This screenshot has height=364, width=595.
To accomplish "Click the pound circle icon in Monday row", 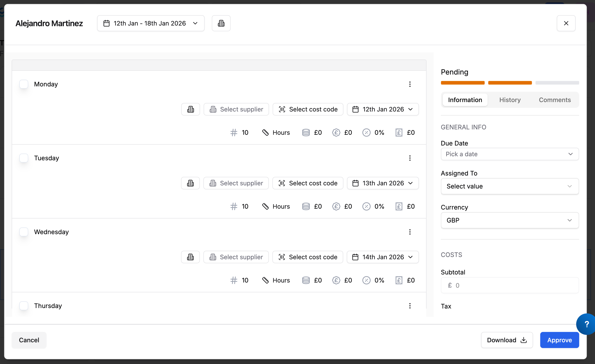I will pos(336,133).
